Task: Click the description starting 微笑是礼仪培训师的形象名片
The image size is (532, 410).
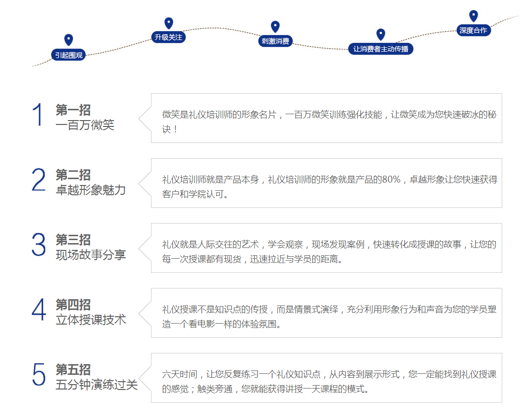Action: pos(329,122)
